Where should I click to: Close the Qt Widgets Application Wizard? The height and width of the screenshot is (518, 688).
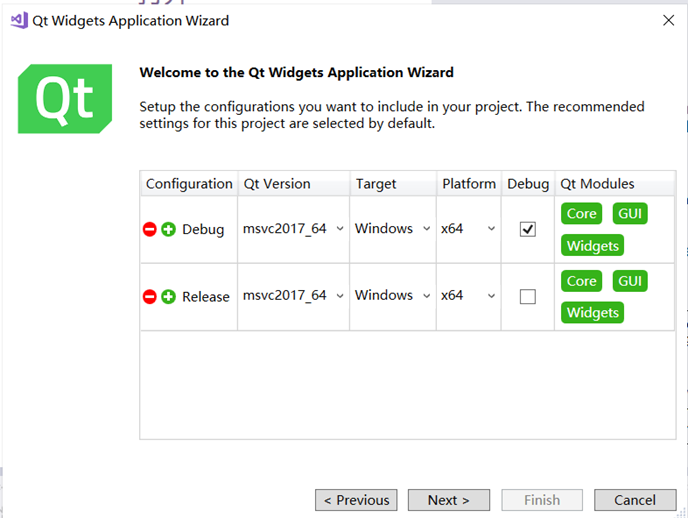tap(668, 20)
